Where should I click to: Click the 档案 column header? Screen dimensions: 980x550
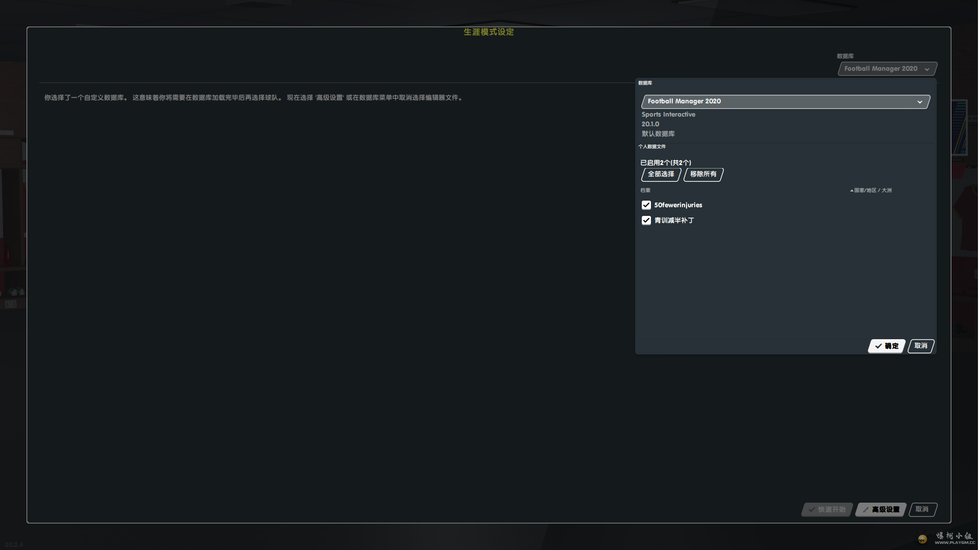tap(646, 191)
